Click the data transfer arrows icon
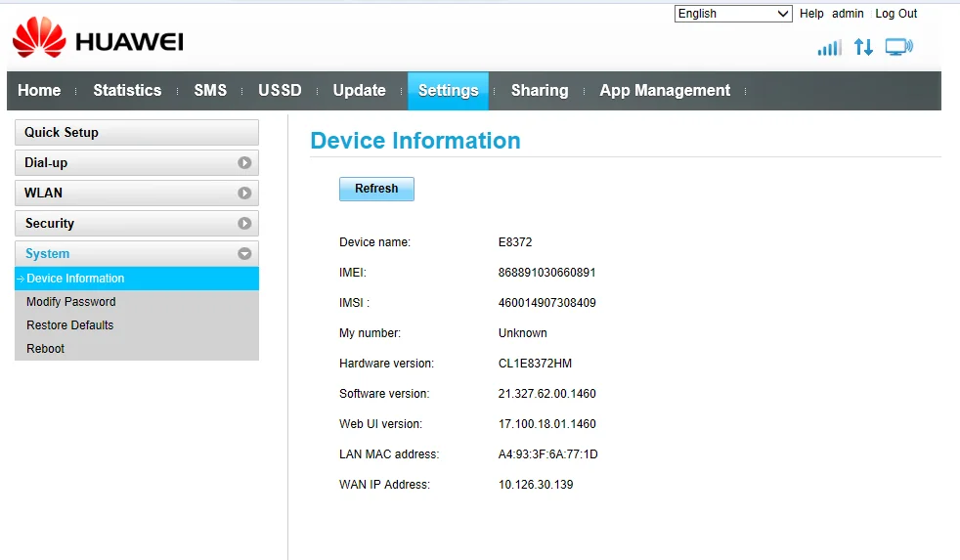The height and width of the screenshot is (560, 960). (x=863, y=47)
